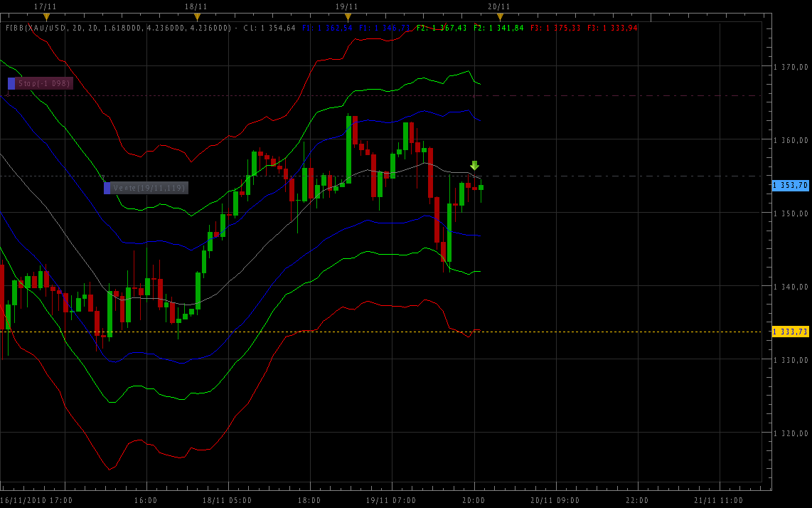Click the green down-arrow sell signal
This screenshot has height=508, width=812.
474,165
